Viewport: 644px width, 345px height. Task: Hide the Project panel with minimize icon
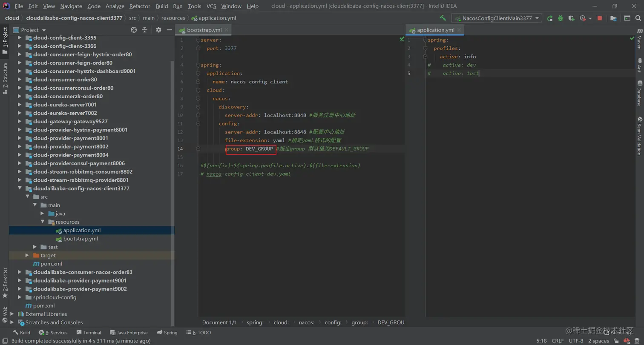pos(169,30)
